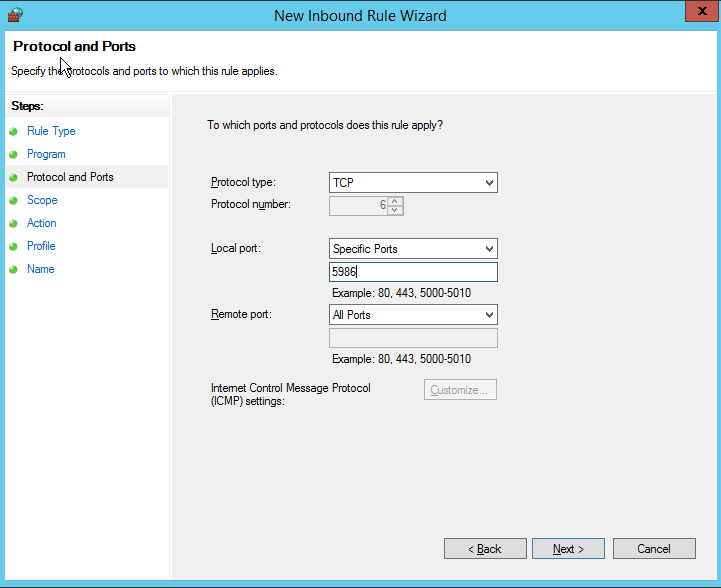Click the 'Protocol number:' label
721x588 pixels.
tap(251, 204)
